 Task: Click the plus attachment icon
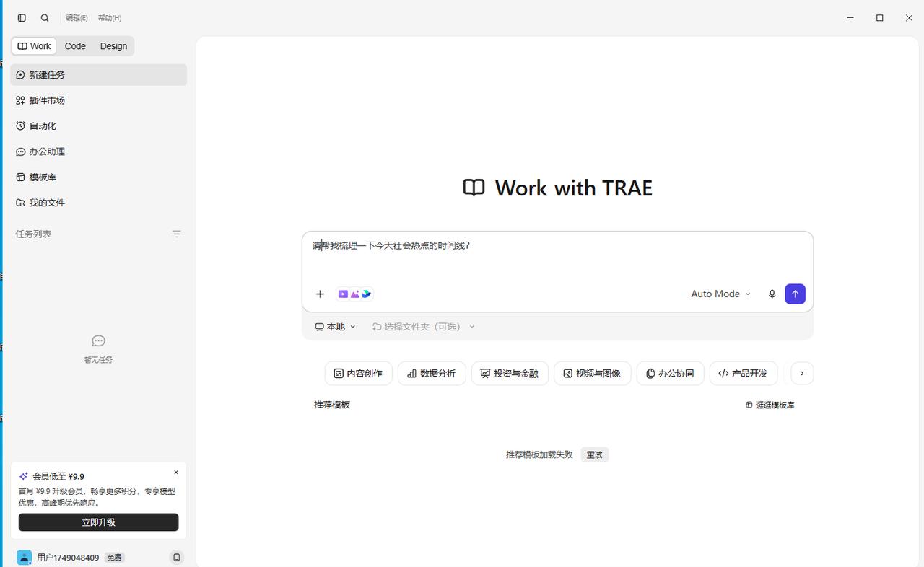click(320, 294)
